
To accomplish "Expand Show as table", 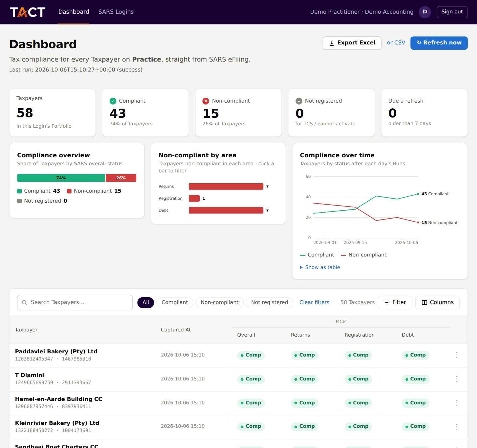I will [320, 267].
